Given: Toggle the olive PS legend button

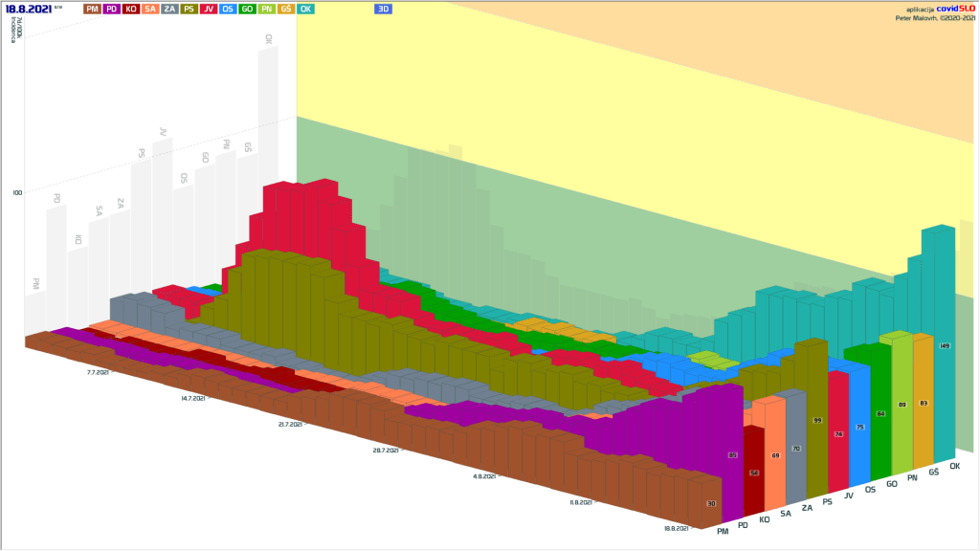Looking at the screenshot, I should pos(189,9).
